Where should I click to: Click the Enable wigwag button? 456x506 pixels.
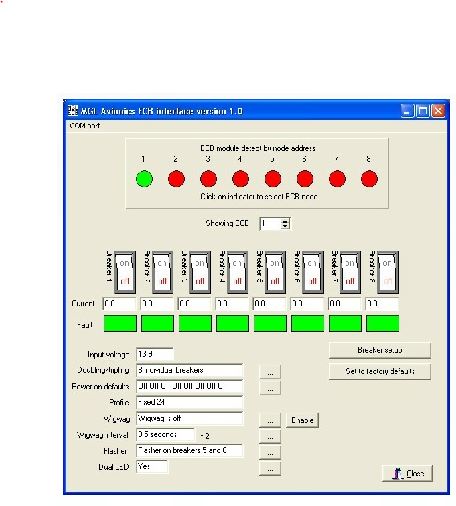(302, 420)
